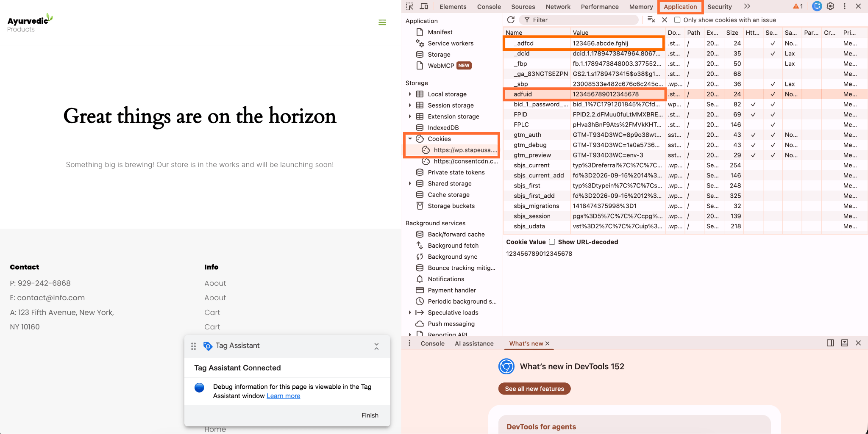Click the warning issues counter icon

(x=798, y=6)
